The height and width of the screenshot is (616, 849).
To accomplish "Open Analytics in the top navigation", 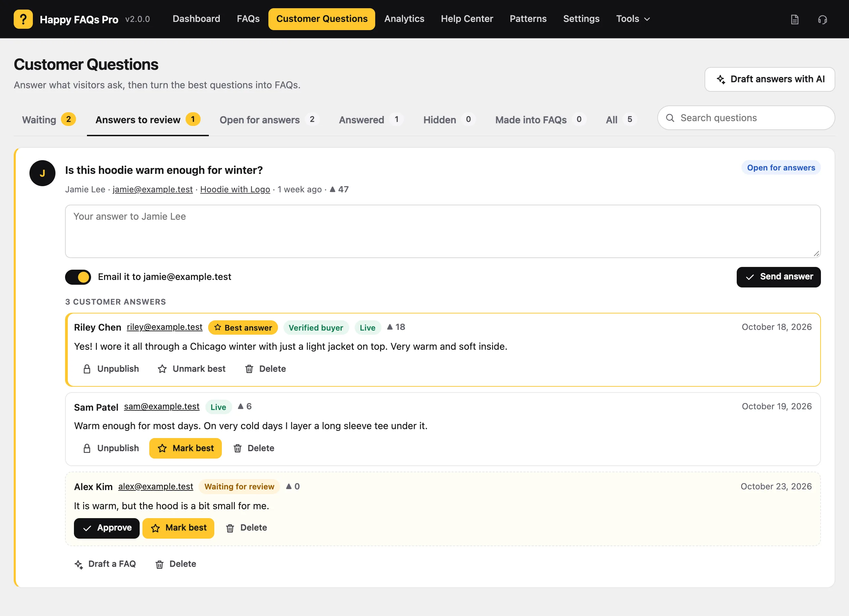I will pyautogui.click(x=404, y=19).
